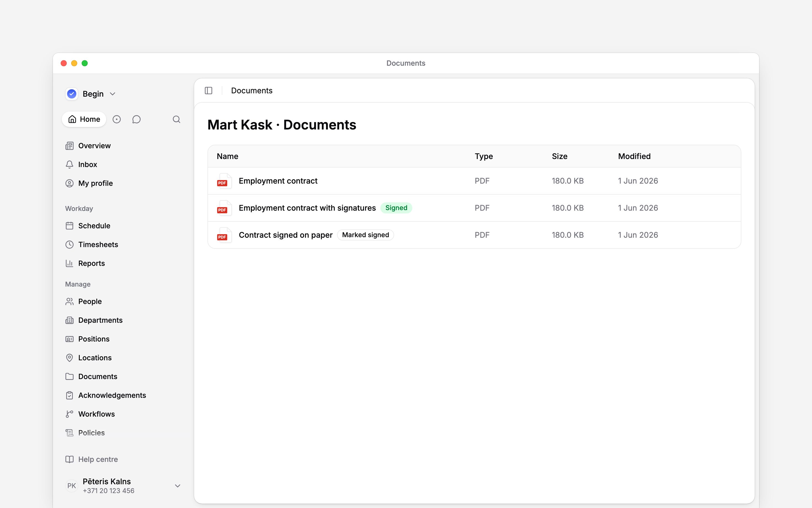
Task: Click the Schedule calendar icon
Action: 70,226
